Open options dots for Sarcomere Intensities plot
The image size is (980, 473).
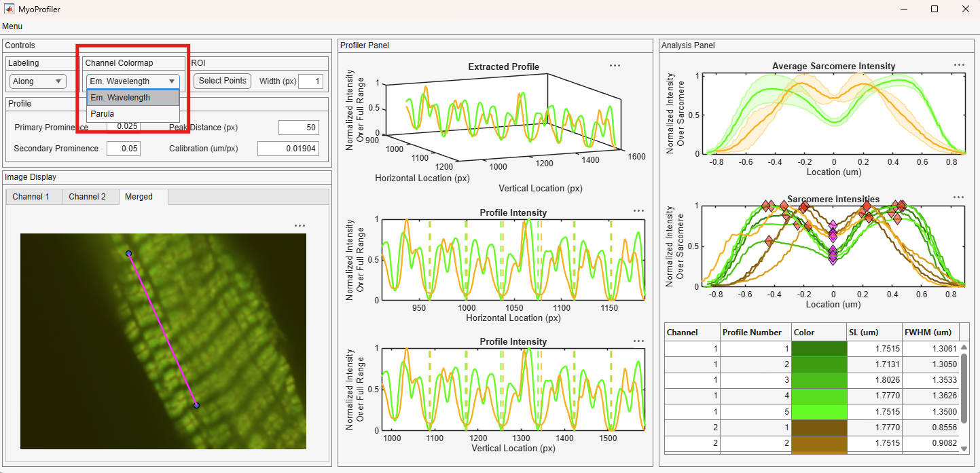[x=959, y=197]
